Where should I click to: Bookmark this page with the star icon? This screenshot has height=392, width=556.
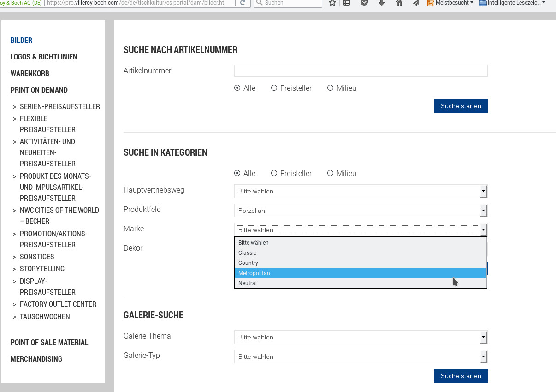point(332,3)
